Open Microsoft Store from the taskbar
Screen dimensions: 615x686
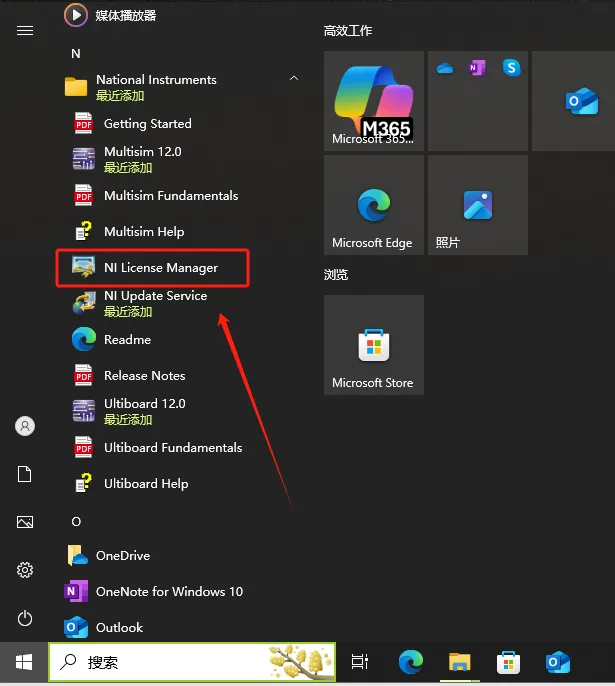tap(508, 662)
